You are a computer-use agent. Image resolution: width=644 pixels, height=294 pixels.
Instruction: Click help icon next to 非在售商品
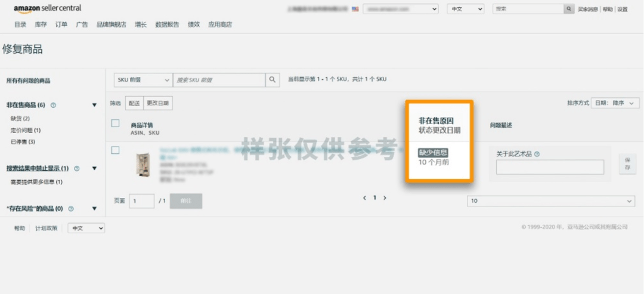tap(54, 106)
